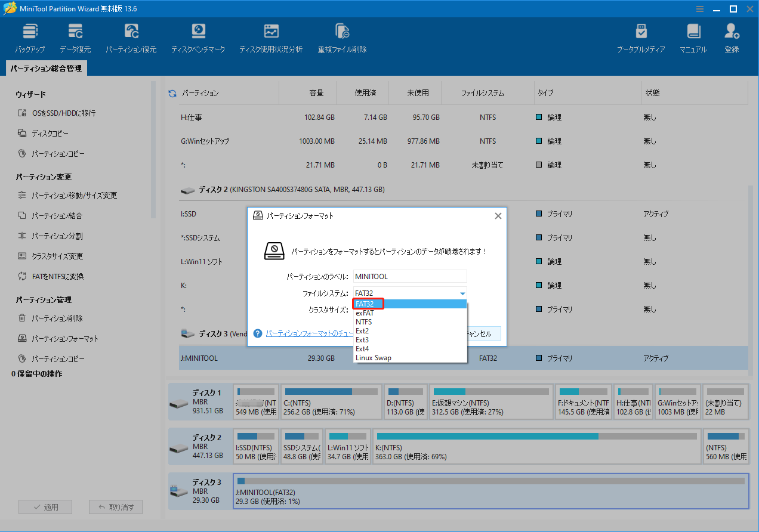Screen dimensions: 759x532
Task: Select F:ドキュメント block in disk map
Action: [584, 402]
